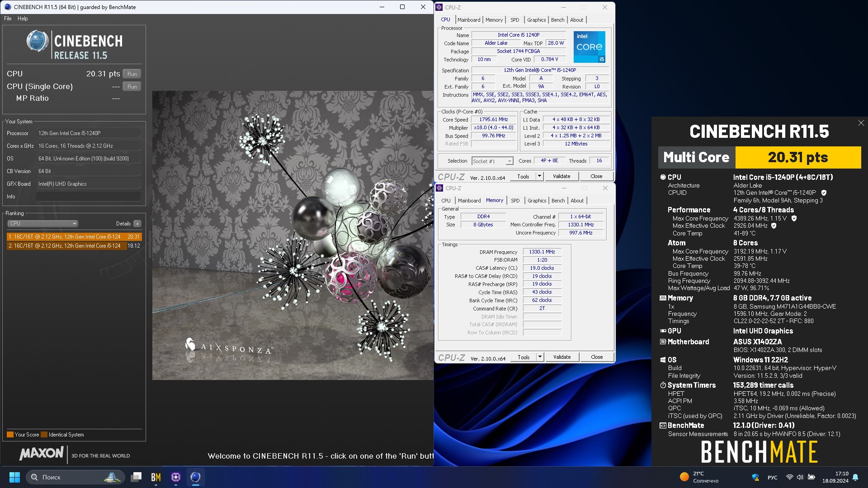The image size is (868, 488).
Task: Select first ranking row scoring 20.31
Action: pyautogui.click(x=74, y=237)
